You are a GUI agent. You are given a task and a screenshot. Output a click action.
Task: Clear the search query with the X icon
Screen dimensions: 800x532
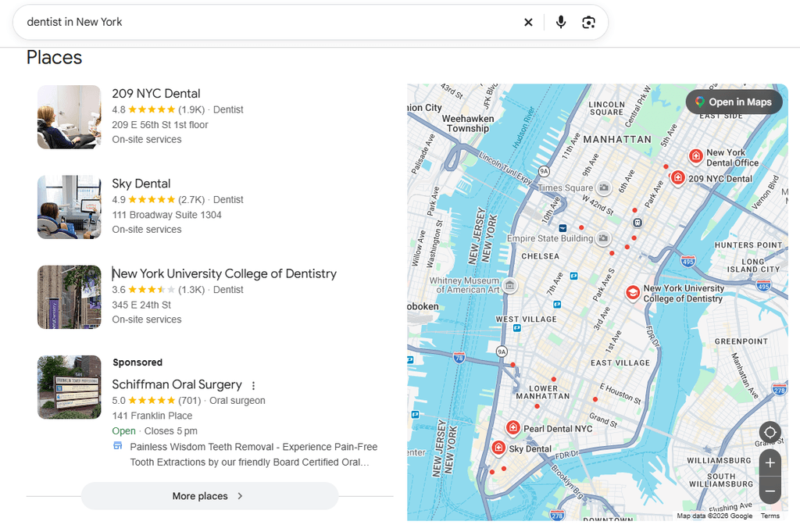[528, 22]
